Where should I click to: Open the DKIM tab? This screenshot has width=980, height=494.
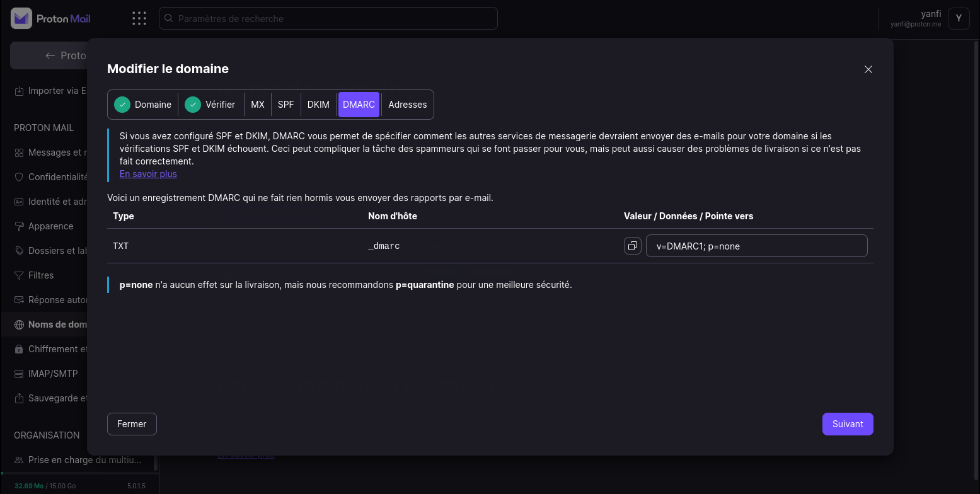click(x=318, y=105)
